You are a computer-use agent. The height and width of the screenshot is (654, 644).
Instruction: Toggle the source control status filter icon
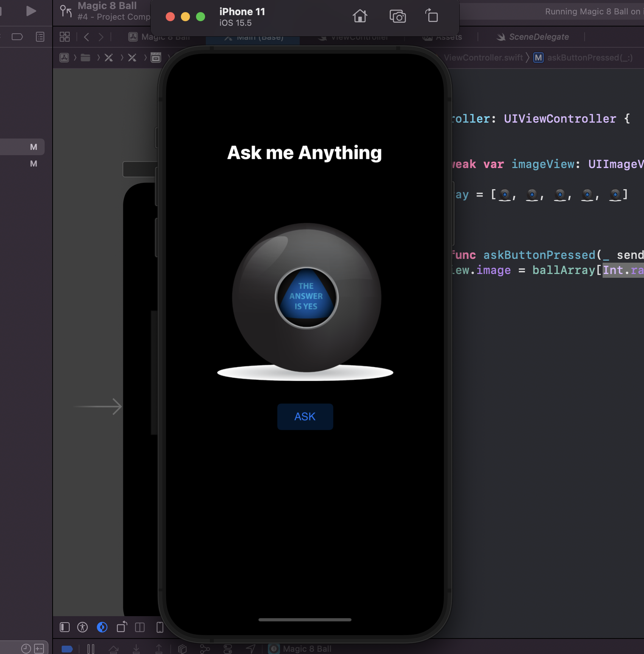(x=39, y=648)
